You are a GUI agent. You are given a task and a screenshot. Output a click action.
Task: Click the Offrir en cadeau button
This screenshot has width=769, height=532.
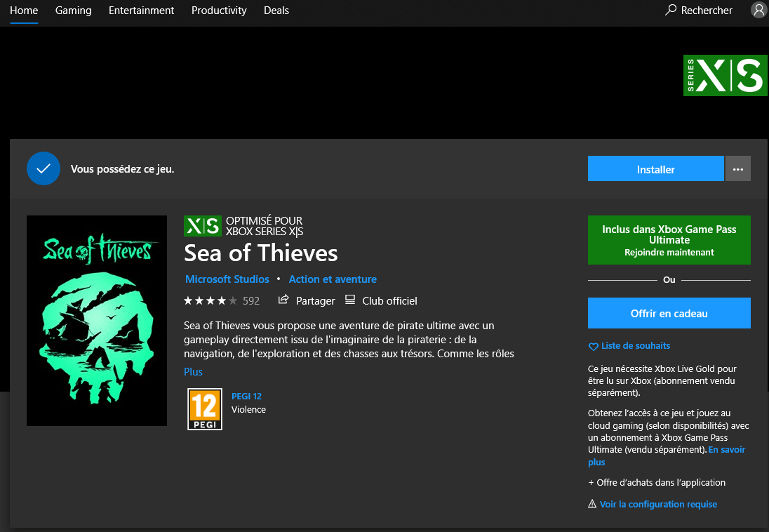pyautogui.click(x=669, y=313)
